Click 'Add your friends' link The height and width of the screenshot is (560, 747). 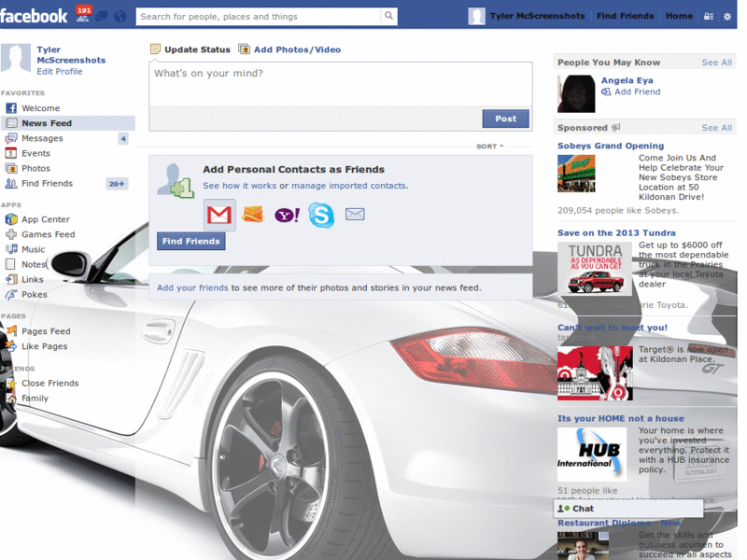point(192,287)
